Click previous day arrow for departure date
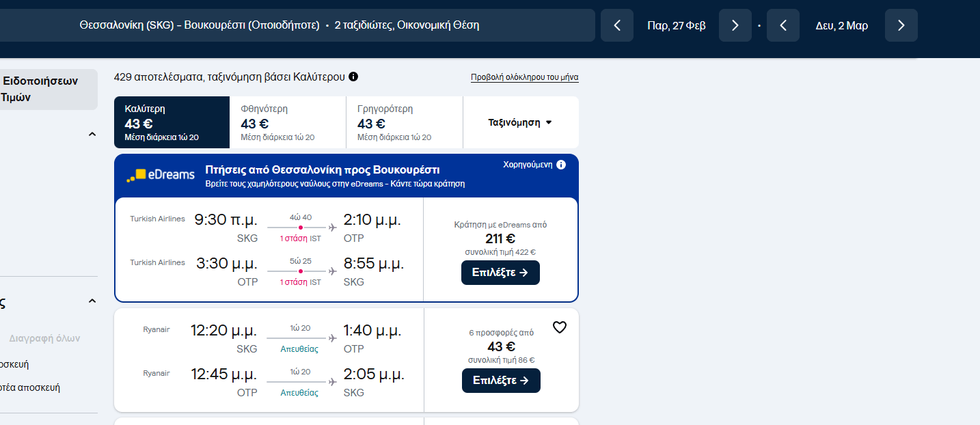 (x=617, y=26)
